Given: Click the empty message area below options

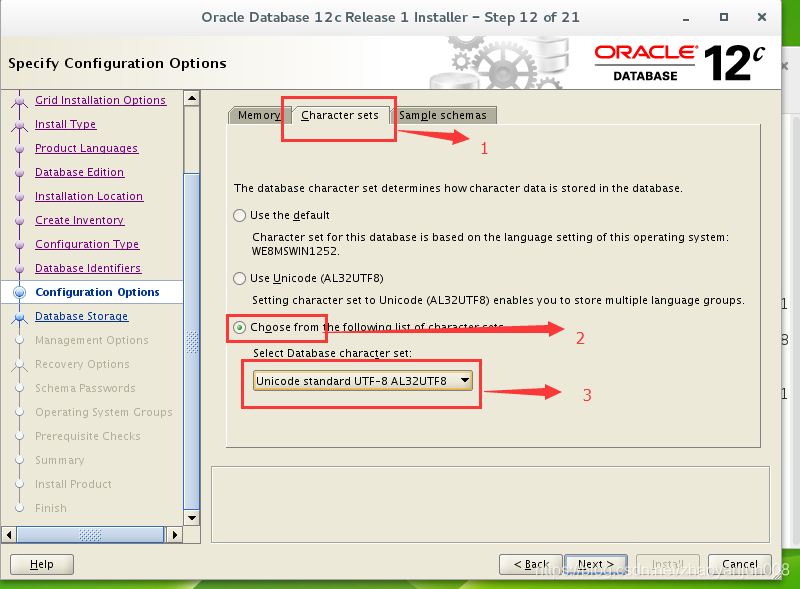Looking at the screenshot, I should point(490,504).
